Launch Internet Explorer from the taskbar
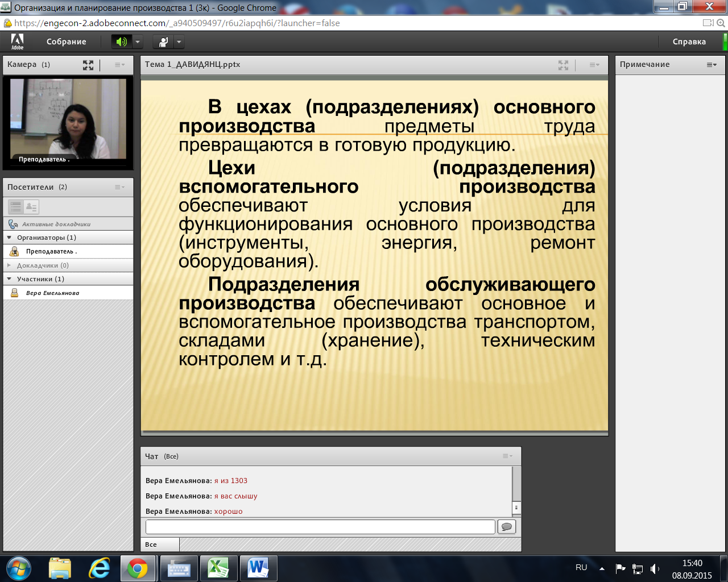 (99, 568)
